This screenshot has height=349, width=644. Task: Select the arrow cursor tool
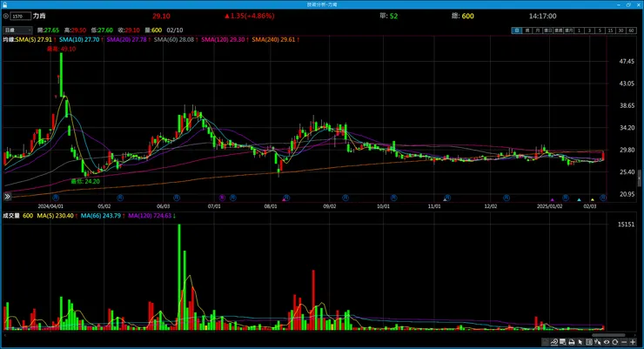click(580, 342)
